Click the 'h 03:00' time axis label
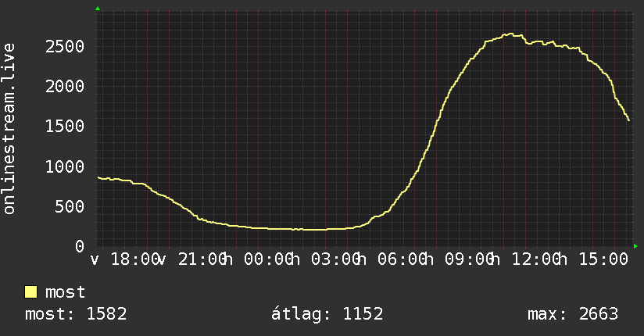 (x=325, y=259)
